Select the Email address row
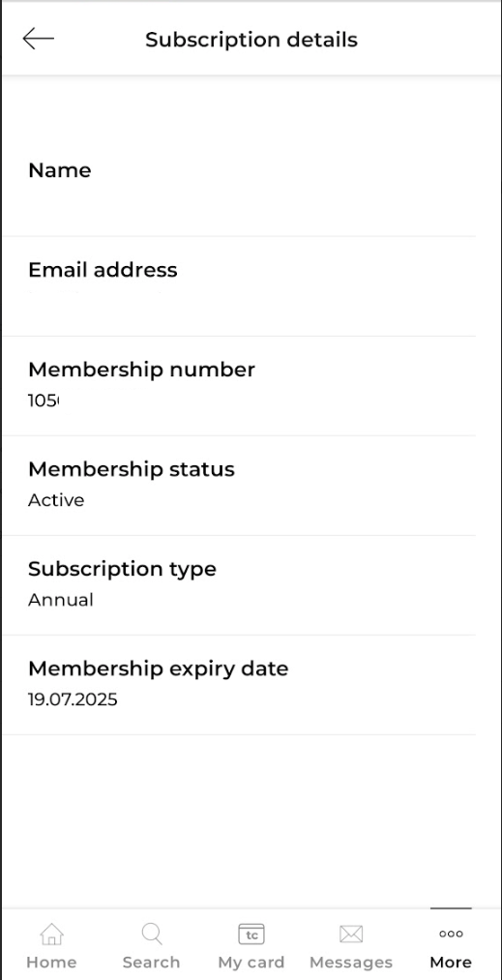The height and width of the screenshot is (980, 502). 238,286
